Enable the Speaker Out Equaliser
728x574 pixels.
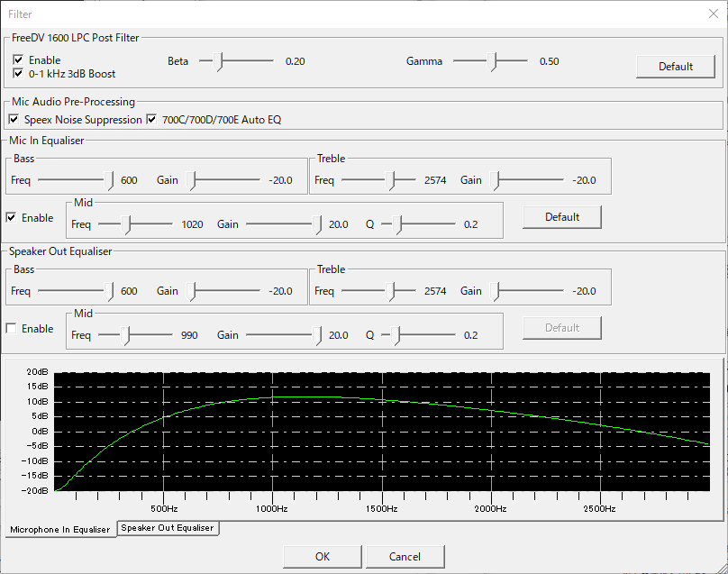click(12, 329)
